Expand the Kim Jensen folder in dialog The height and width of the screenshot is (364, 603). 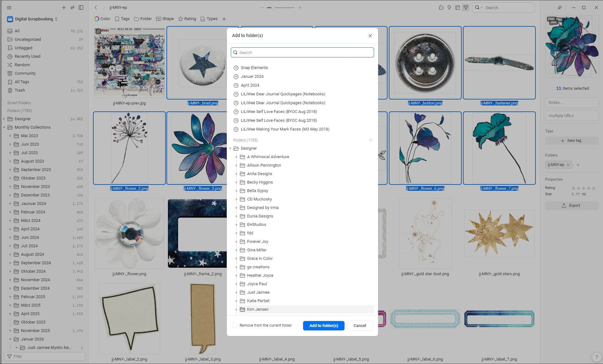click(x=236, y=309)
